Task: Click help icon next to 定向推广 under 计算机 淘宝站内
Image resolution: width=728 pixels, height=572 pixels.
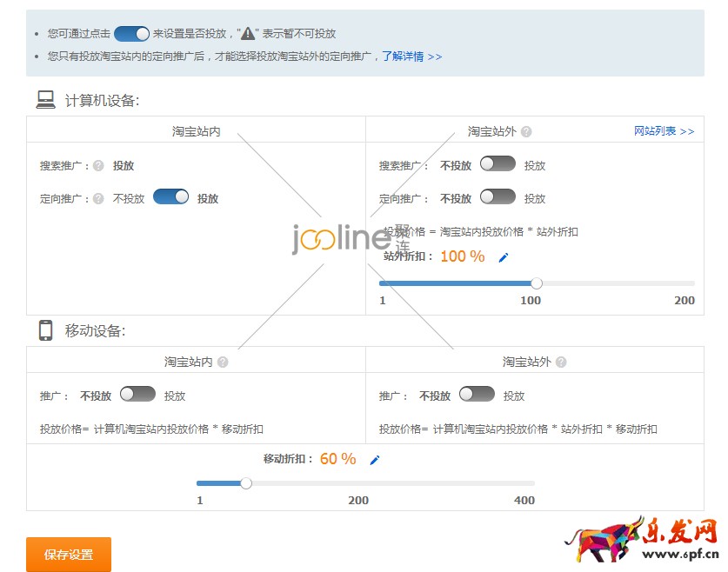Action: (x=98, y=198)
